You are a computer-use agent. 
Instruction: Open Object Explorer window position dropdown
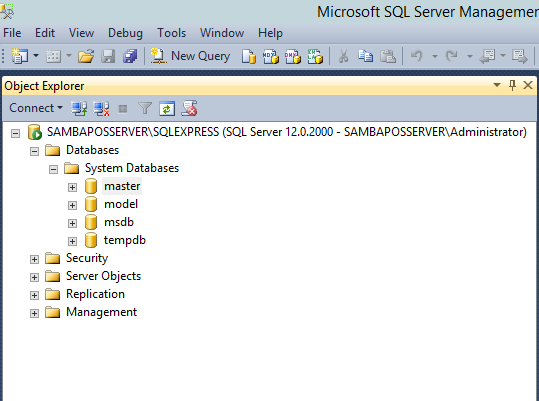point(497,85)
